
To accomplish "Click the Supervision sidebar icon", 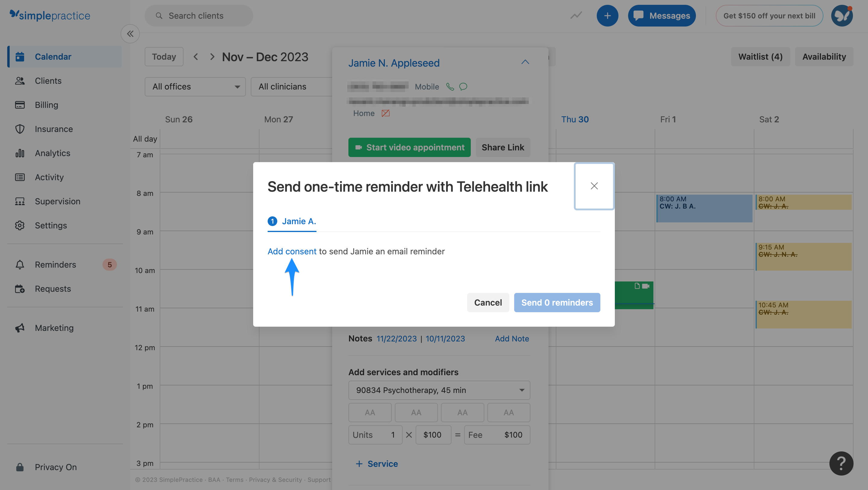I will point(20,201).
